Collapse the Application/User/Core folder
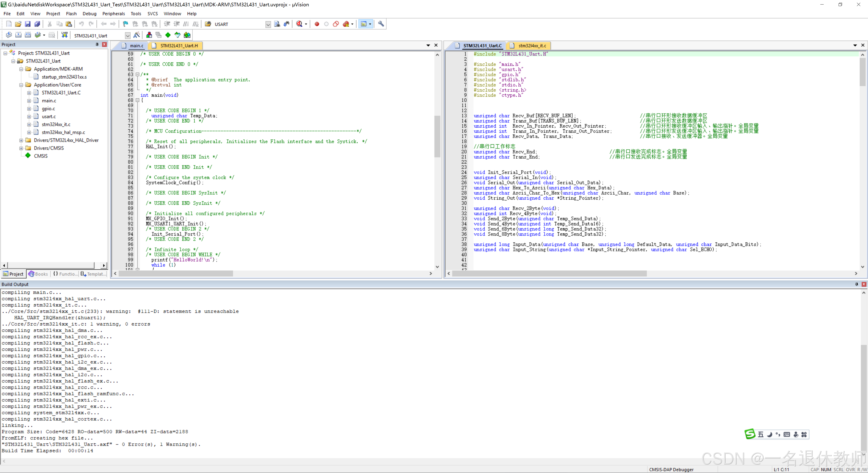 (21, 85)
